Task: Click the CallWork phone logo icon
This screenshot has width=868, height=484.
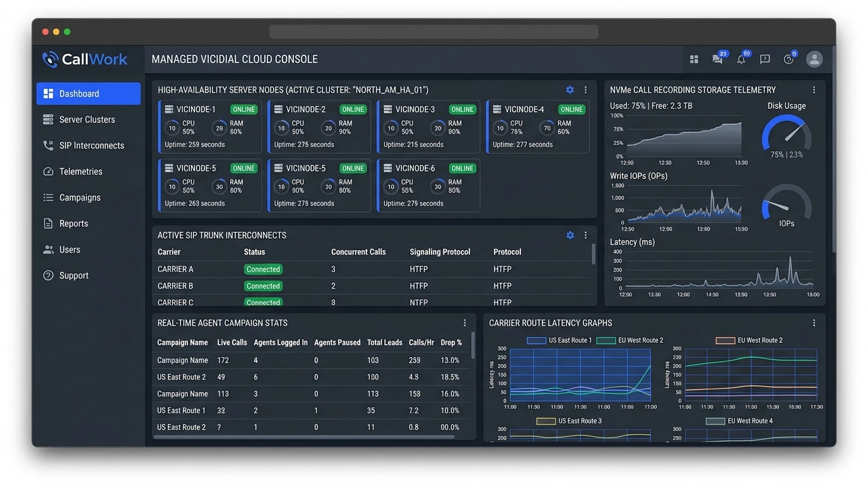Action: pyautogui.click(x=50, y=59)
